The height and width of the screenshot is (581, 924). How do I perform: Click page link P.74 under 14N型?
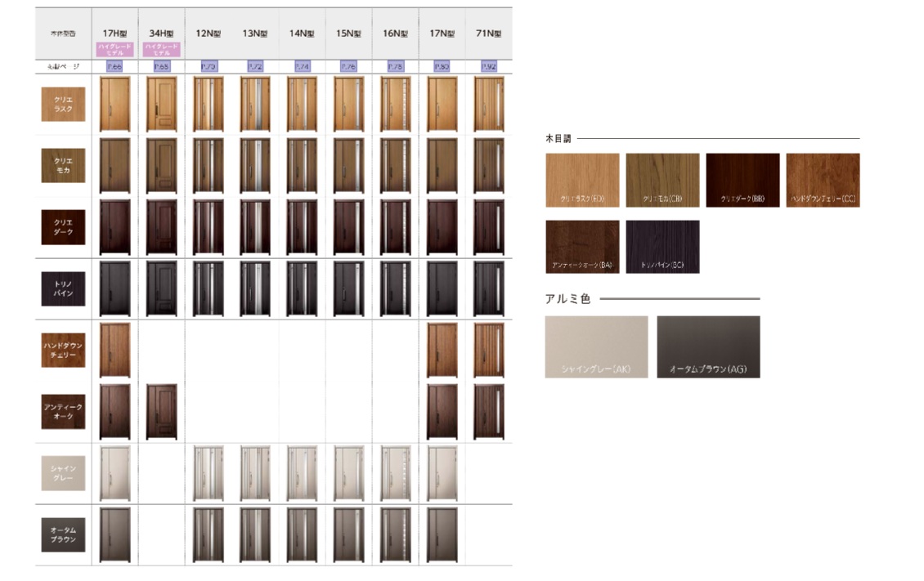pos(302,67)
